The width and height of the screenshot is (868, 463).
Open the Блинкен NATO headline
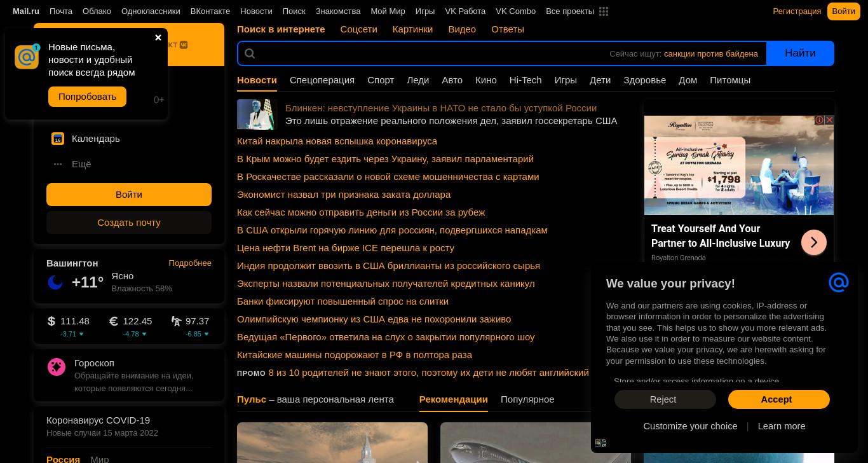click(x=441, y=108)
